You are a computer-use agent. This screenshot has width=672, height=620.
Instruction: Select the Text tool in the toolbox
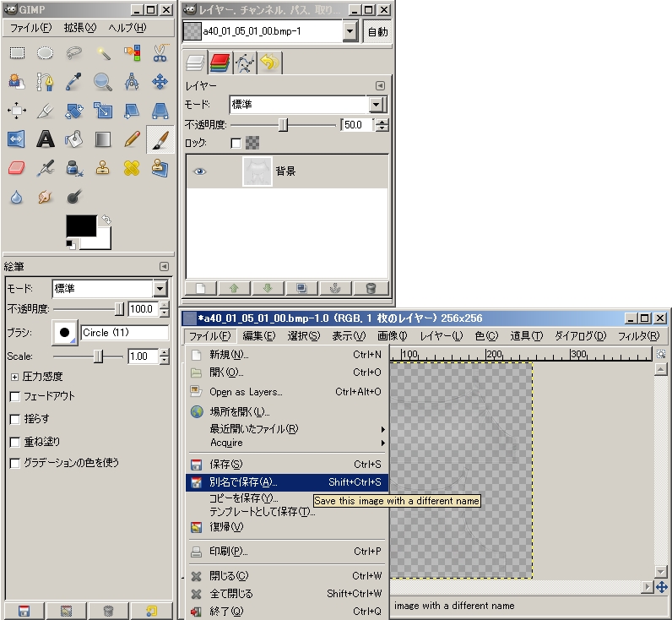tap(46, 139)
